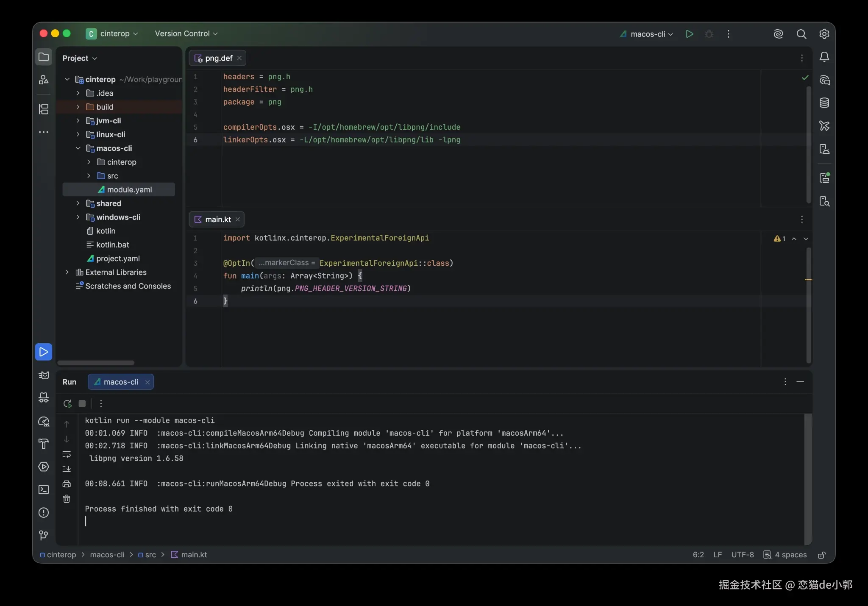This screenshot has height=606, width=868.
Task: Open the macos-cli run configuration dropdown
Action: tap(646, 34)
